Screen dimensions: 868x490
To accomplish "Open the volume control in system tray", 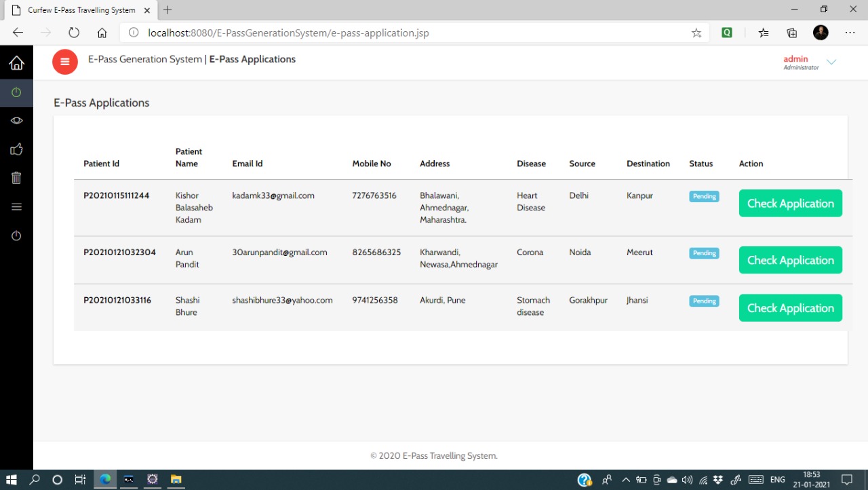I will tap(687, 480).
